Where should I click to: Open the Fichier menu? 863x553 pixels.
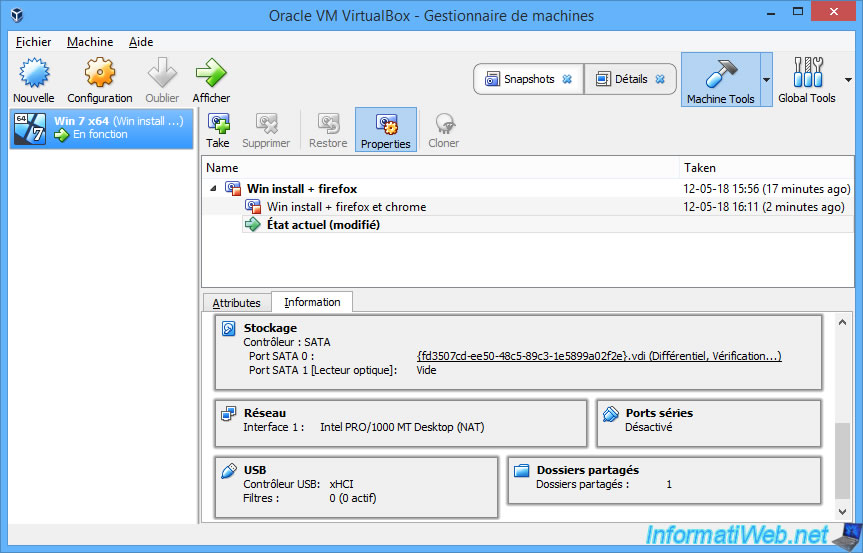click(33, 42)
